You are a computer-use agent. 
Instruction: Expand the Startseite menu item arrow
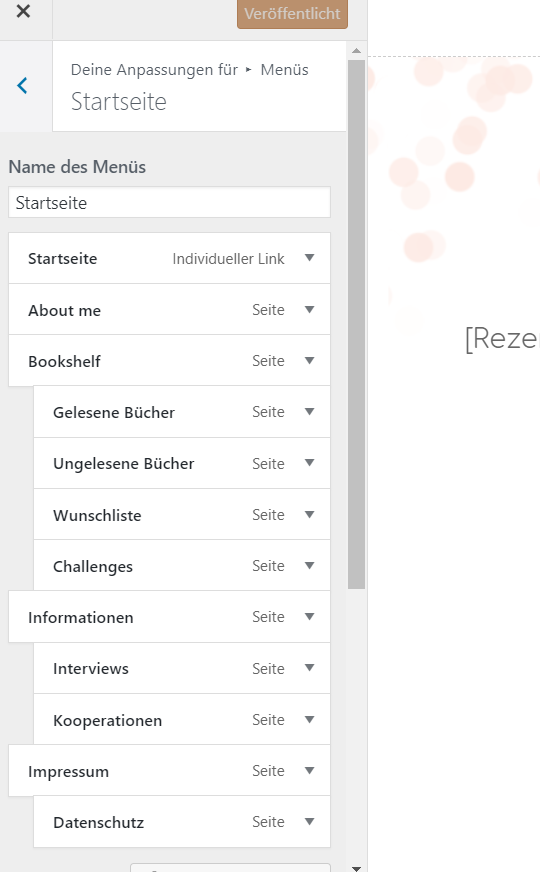click(x=310, y=258)
